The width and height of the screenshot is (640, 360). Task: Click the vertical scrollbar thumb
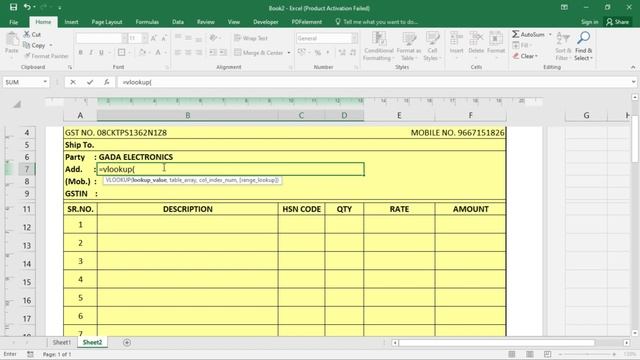tap(635, 139)
